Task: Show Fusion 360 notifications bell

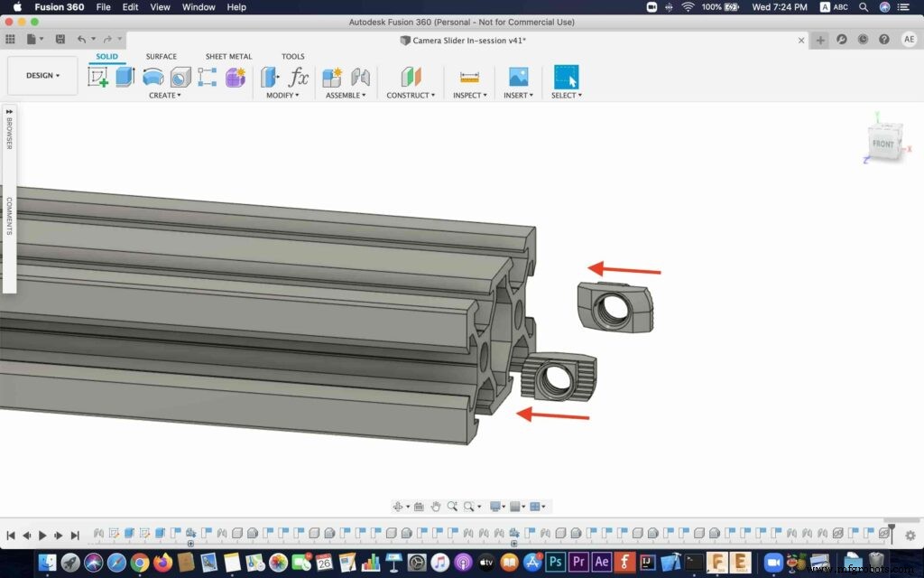Action: click(x=863, y=39)
